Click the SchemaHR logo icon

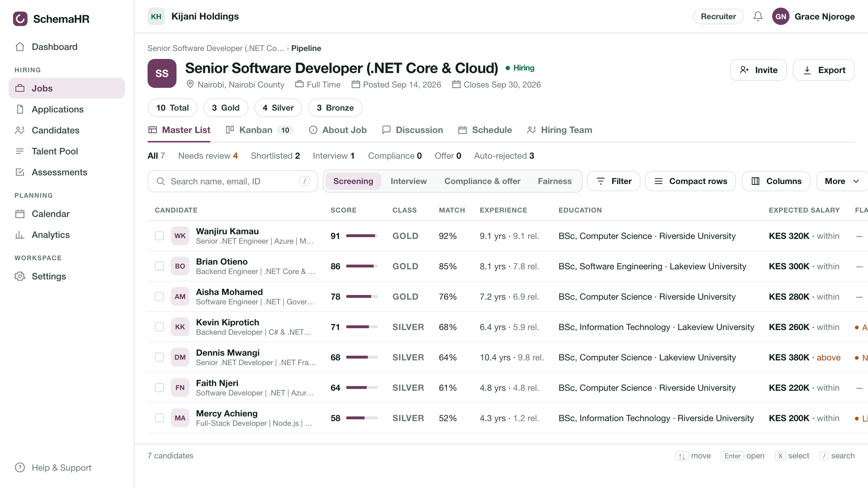20,18
